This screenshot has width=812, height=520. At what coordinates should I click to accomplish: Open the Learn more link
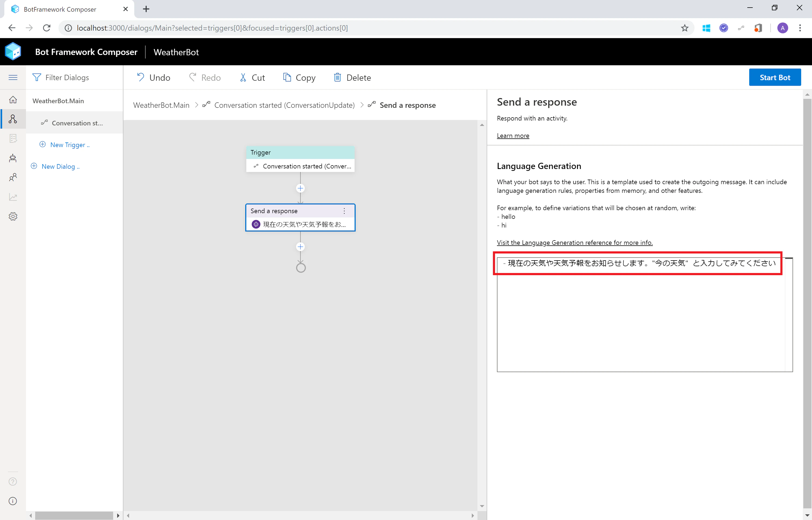click(x=513, y=136)
